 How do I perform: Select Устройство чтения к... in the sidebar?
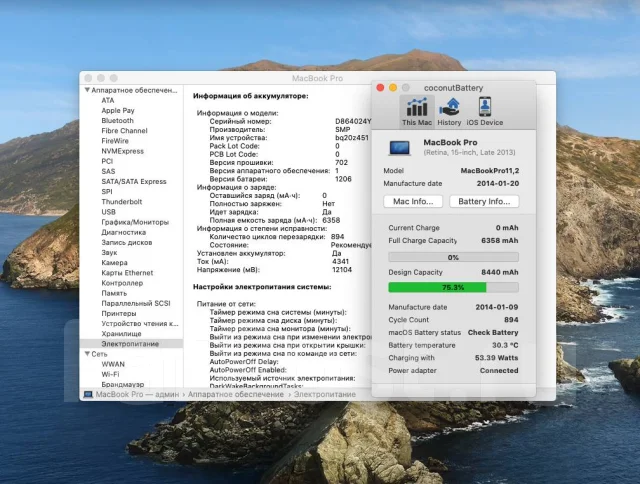coord(140,324)
